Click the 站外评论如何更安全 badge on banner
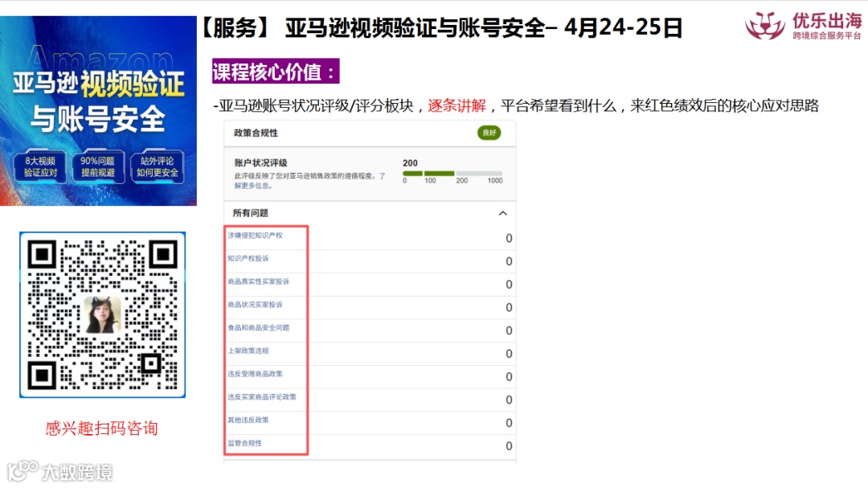The width and height of the screenshot is (868, 488). point(158,166)
